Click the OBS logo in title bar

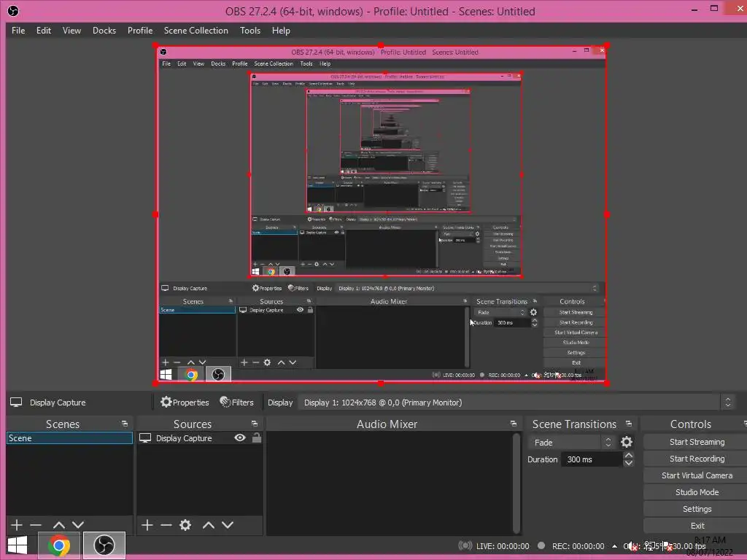(13, 10)
